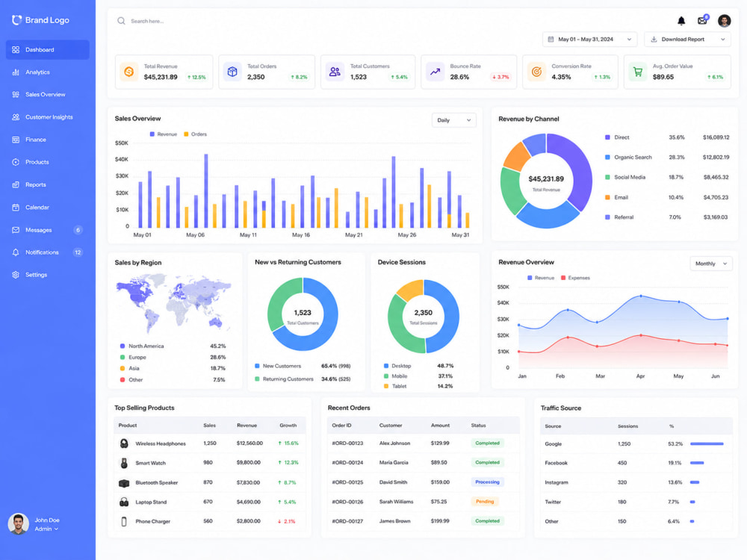Viewport: 747px width, 560px height.
Task: Click the Notifications bell icon in sidebar
Action: 16,252
